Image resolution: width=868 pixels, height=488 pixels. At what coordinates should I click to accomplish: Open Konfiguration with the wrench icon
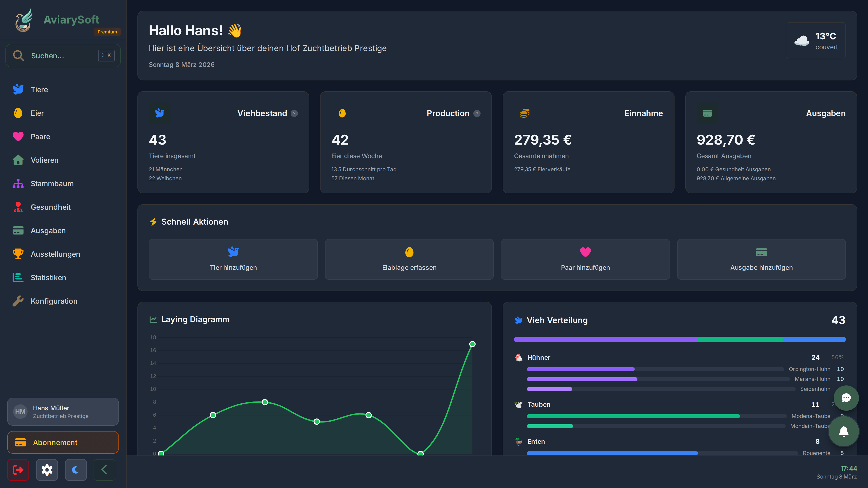pos(18,301)
